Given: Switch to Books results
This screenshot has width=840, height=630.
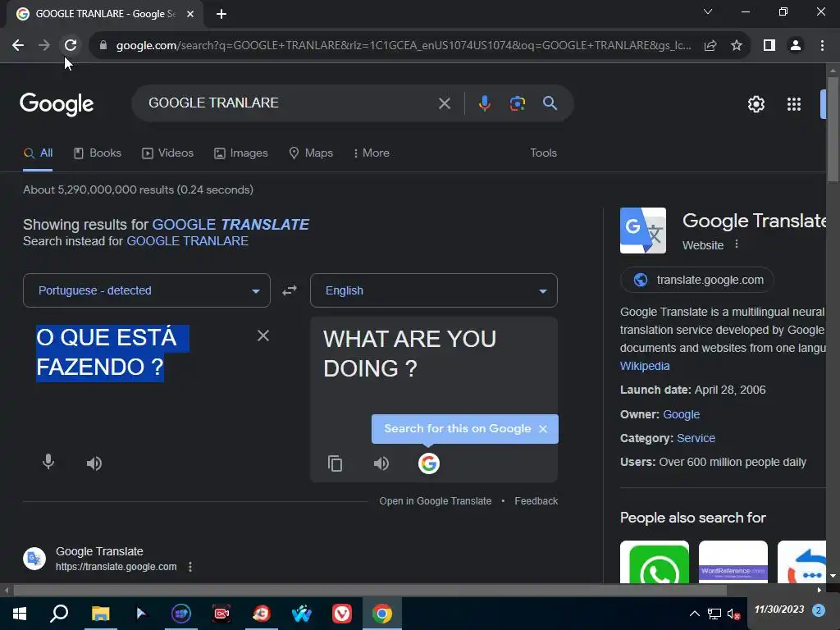Looking at the screenshot, I should 98,153.
